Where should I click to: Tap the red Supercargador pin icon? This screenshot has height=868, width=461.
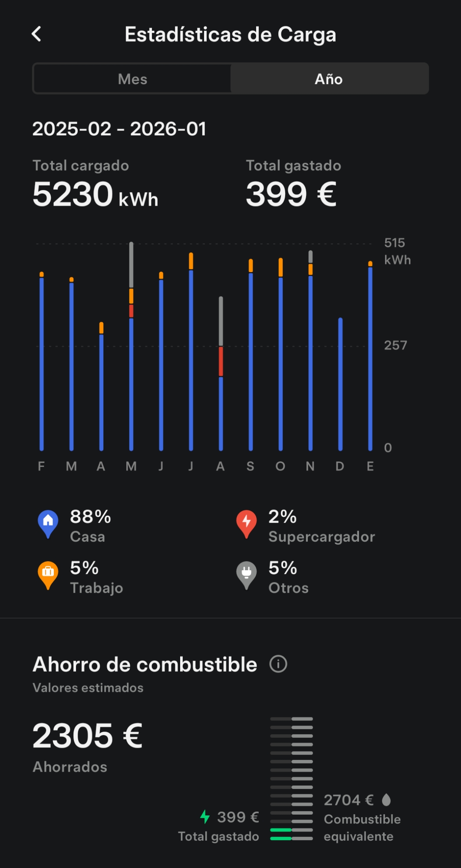247,523
